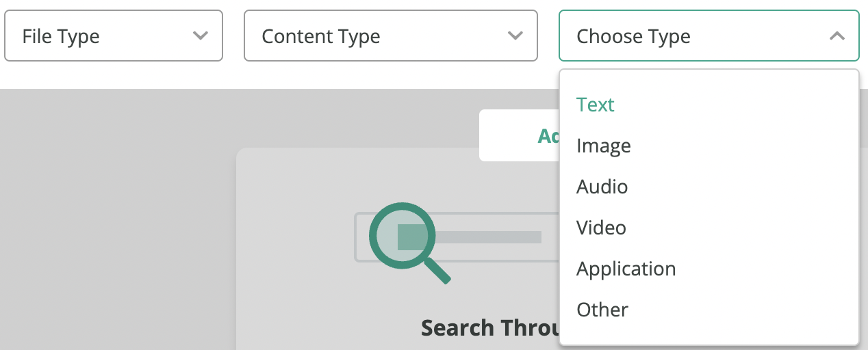Click the magnifying glass search illustration
The width and height of the screenshot is (868, 350).
(x=410, y=243)
